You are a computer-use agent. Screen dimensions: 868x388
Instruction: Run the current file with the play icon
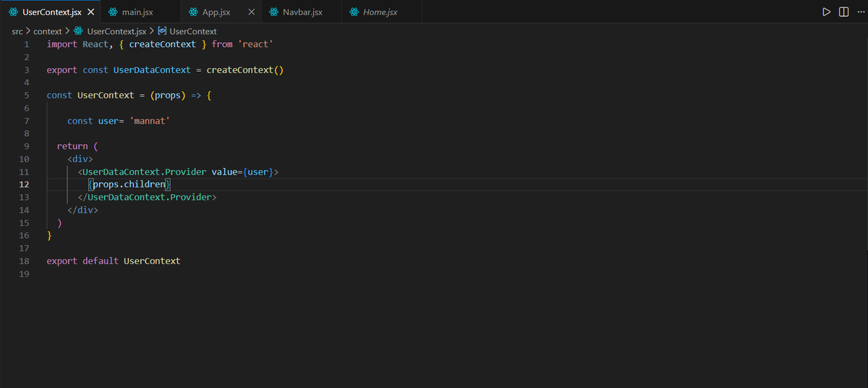tap(827, 12)
